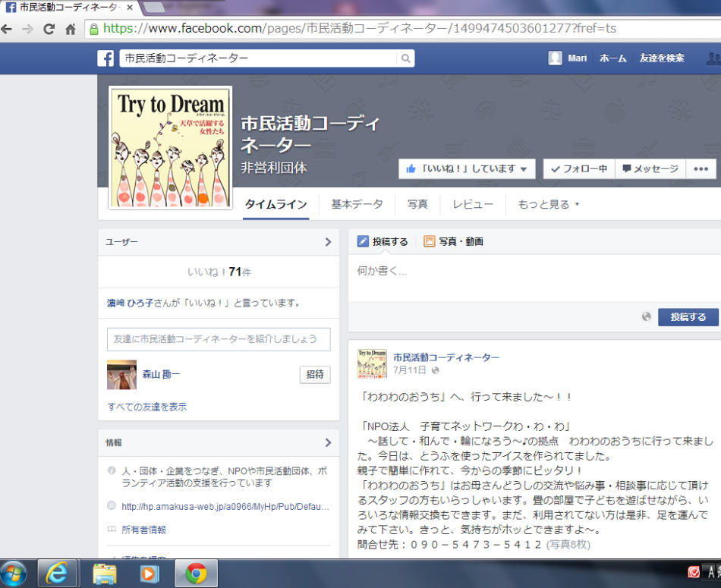
Task: Expand the ユーザー section chevron
Action: pos(328,242)
